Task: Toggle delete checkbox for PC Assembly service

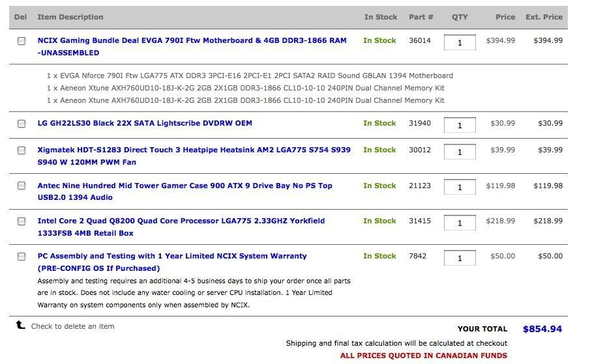Action: coord(22,257)
